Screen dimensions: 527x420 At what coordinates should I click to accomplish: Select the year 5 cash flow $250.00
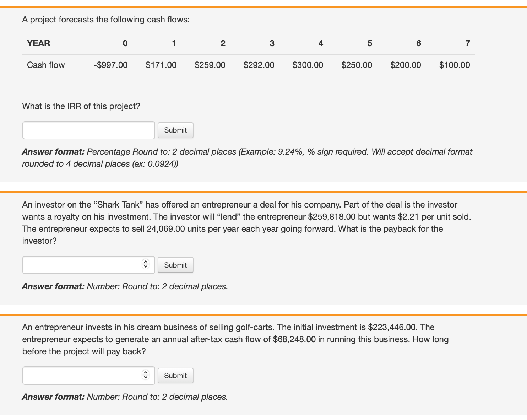coord(357,65)
